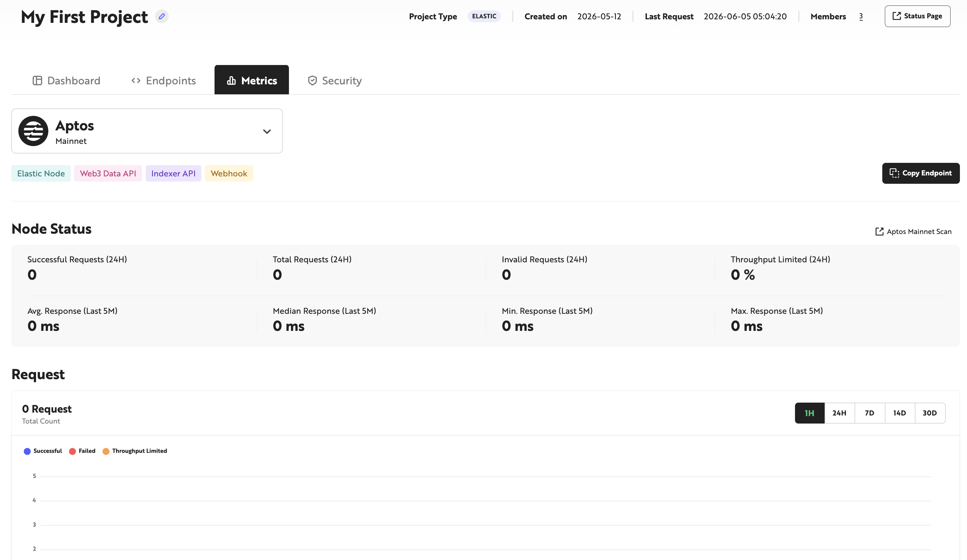This screenshot has height=560, width=967.
Task: Switch chart range to 14D
Action: click(x=900, y=413)
